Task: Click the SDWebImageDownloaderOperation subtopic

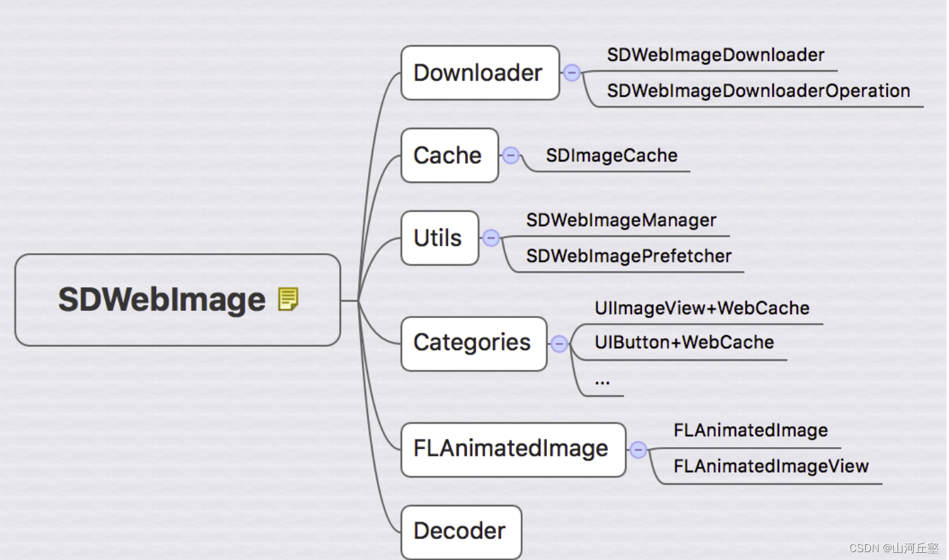Action: tap(758, 91)
